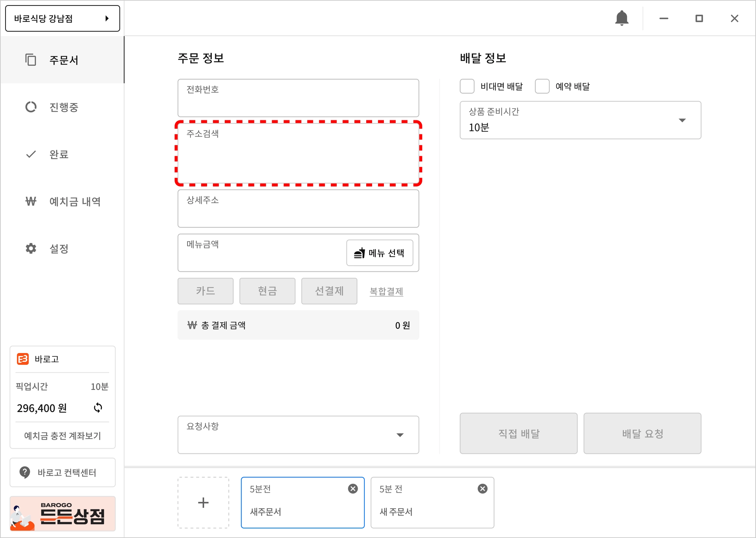
Task: Open 예치금 내역 menu
Action: (75, 202)
